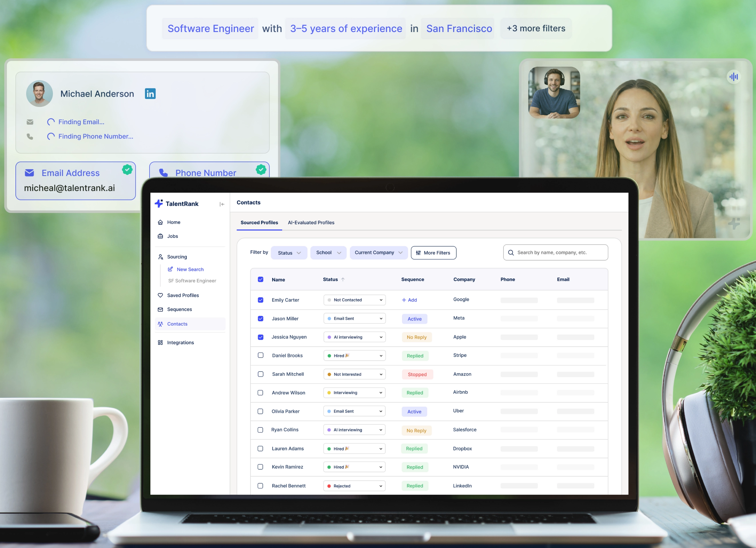Open the Sourcing section
Screen dimensions: 756x548
(177, 257)
